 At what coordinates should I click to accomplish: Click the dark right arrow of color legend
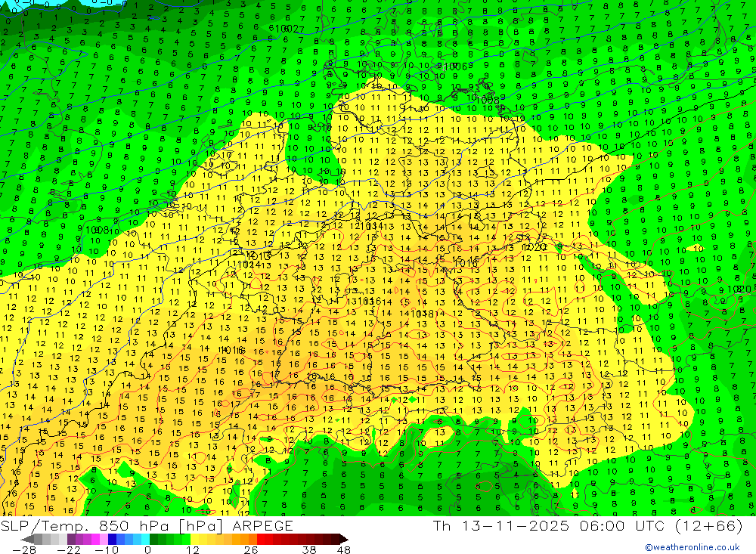[x=344, y=540]
